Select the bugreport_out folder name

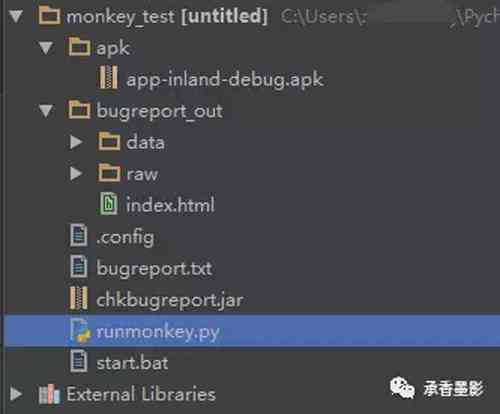pos(159,111)
